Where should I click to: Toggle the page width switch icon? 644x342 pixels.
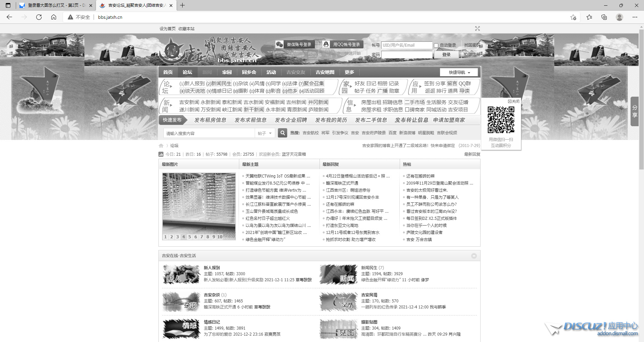(478, 29)
